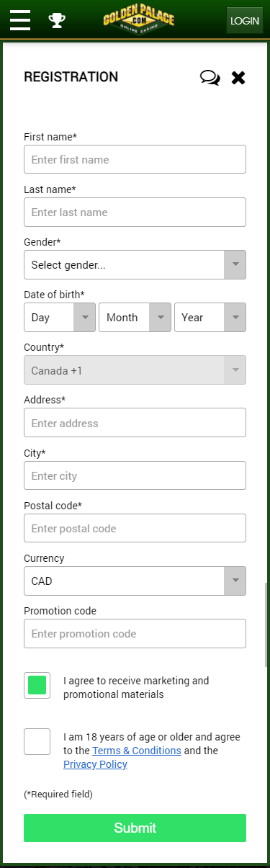
Task: Open the Month dropdown
Action: coord(135,317)
